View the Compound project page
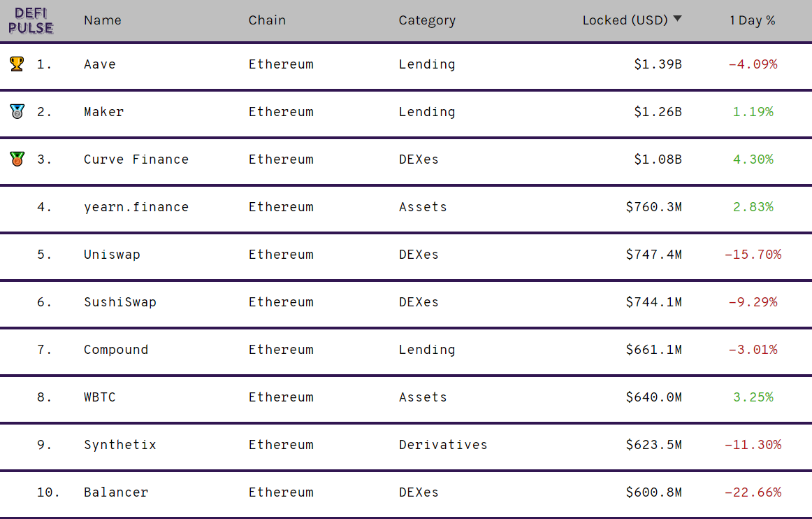The width and height of the screenshot is (812, 519). [116, 350]
